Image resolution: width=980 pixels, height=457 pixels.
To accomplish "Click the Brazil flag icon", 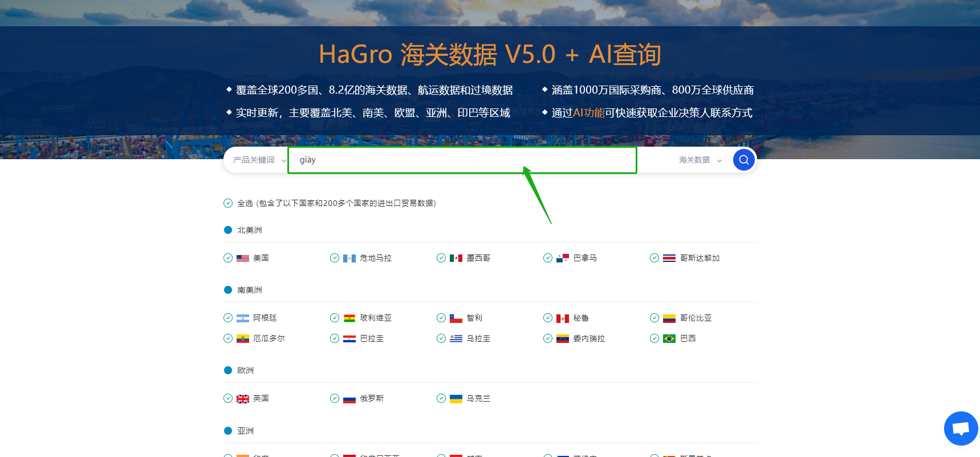I will point(669,339).
